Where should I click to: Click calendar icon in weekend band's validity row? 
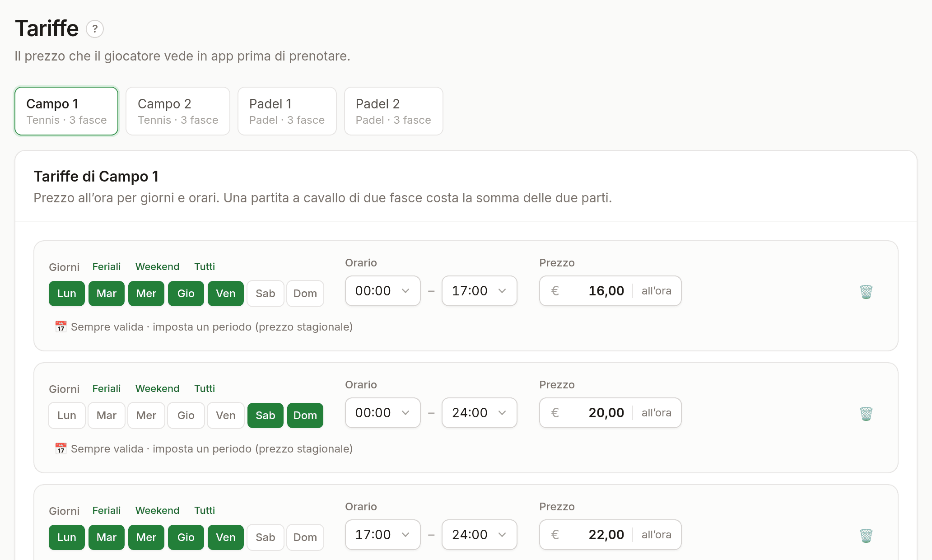pyautogui.click(x=61, y=448)
